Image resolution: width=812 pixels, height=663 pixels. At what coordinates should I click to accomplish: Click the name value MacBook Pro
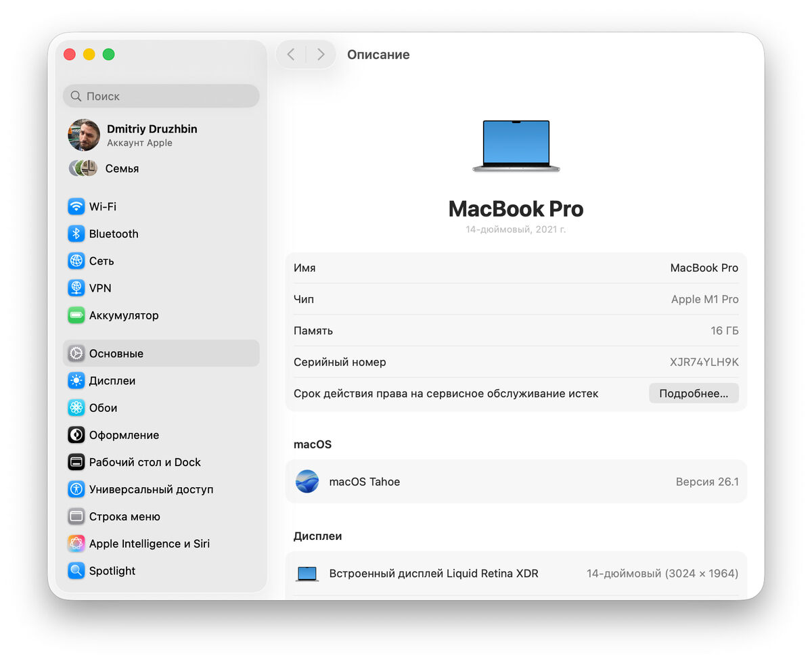pyautogui.click(x=704, y=268)
